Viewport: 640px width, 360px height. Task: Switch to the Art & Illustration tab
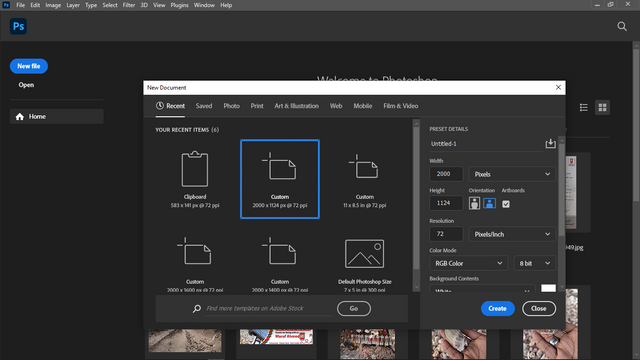pos(296,106)
